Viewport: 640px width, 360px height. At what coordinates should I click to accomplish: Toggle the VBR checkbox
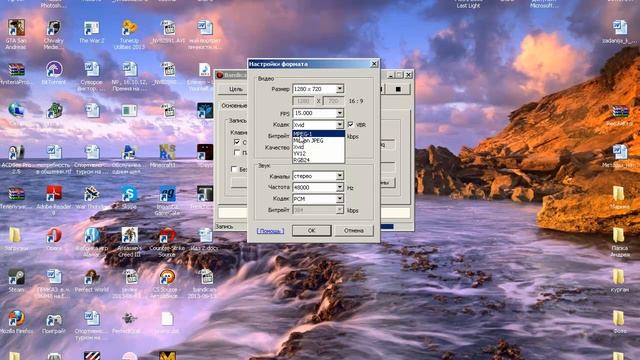(x=351, y=124)
